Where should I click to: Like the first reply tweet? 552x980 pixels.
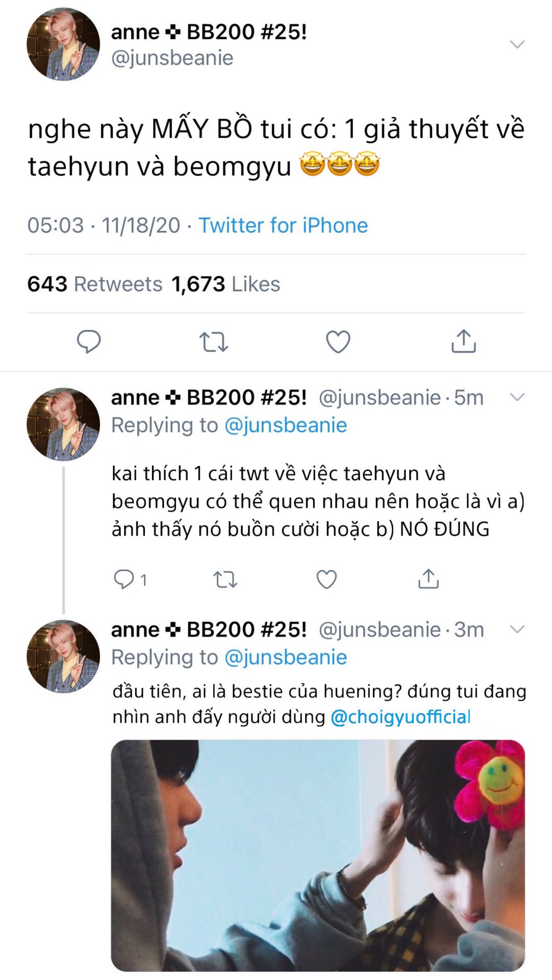click(327, 579)
